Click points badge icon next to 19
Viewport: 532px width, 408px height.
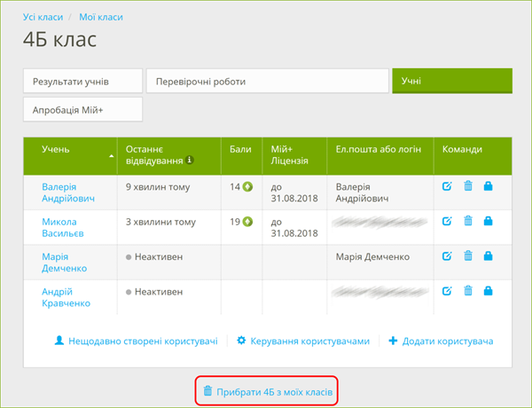[247, 222]
